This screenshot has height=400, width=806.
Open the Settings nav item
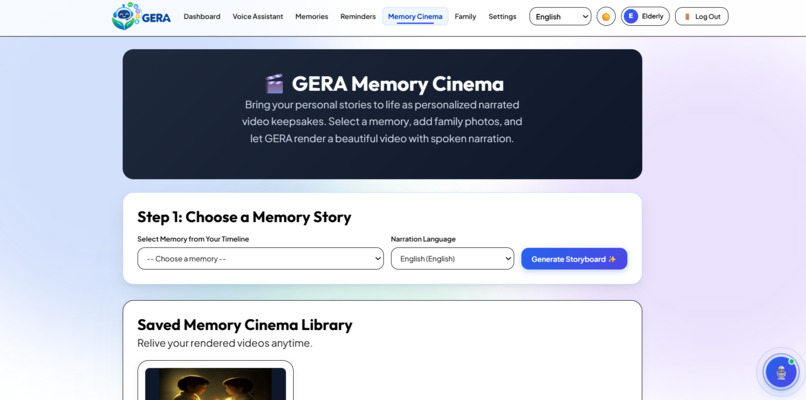coord(502,16)
